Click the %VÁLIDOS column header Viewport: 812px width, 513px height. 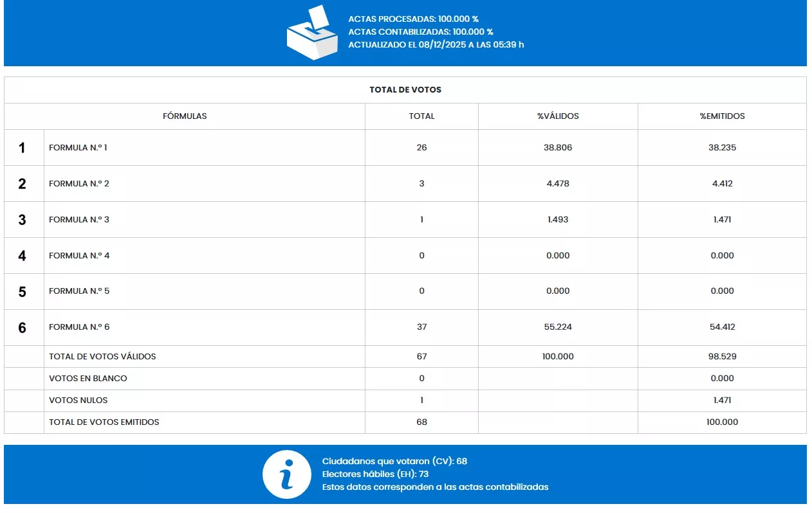click(x=558, y=116)
